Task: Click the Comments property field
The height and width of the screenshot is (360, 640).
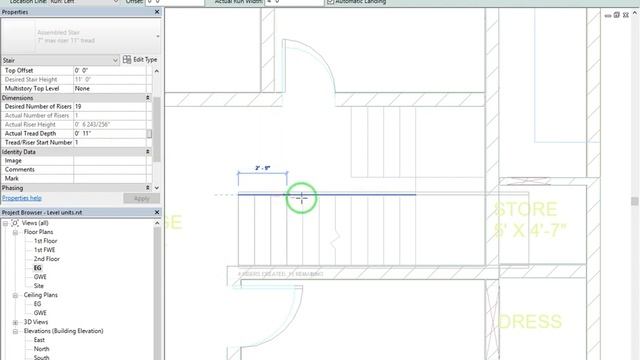Action: 109,169
